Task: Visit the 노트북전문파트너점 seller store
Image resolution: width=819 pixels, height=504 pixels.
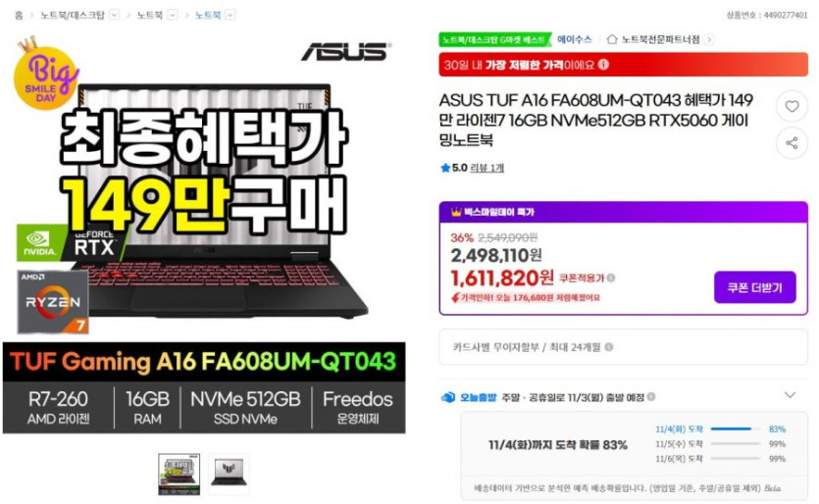Action: click(660, 39)
